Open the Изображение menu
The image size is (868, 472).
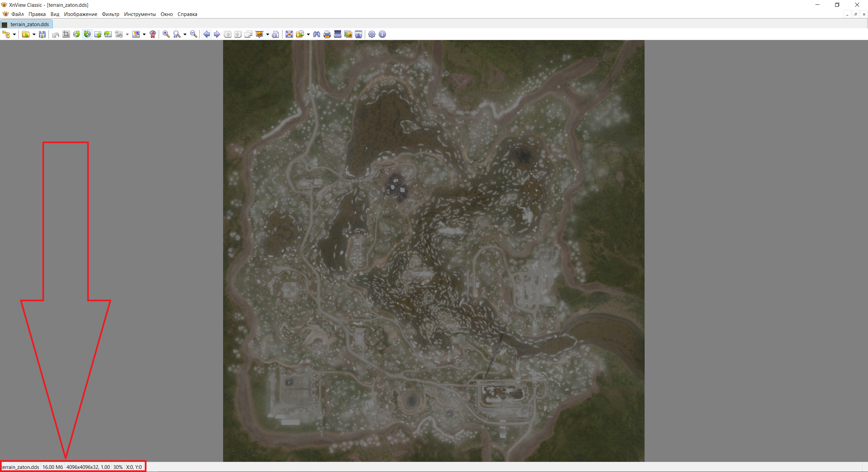tap(81, 14)
